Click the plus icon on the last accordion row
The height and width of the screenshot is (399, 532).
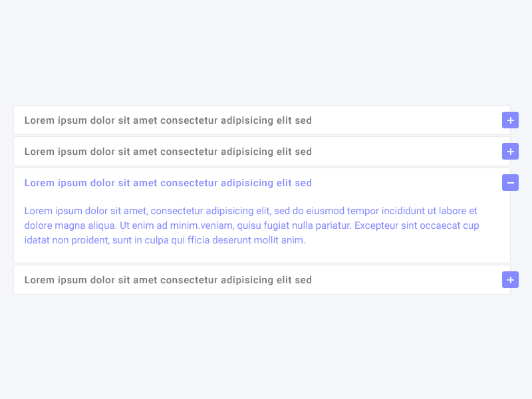[510, 280]
